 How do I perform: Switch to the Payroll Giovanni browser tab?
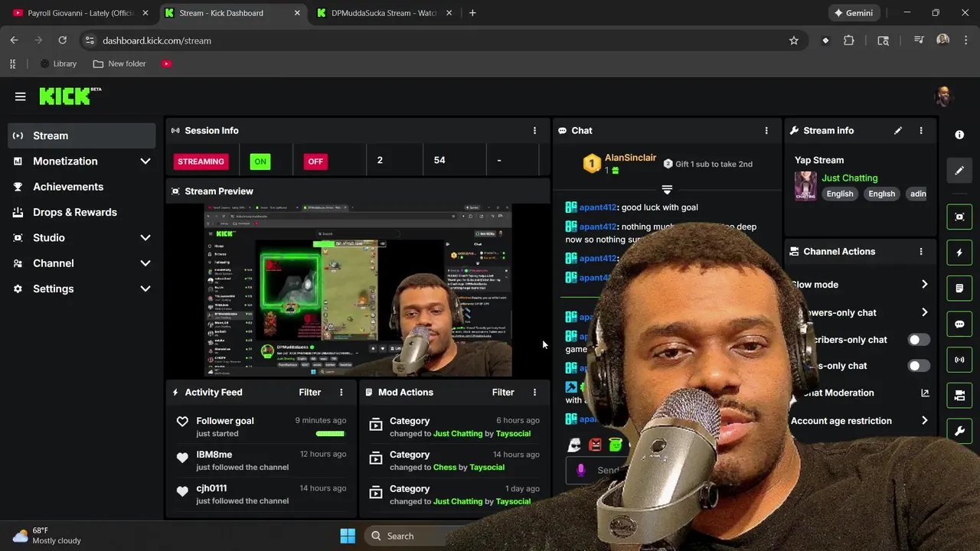pyautogui.click(x=80, y=13)
